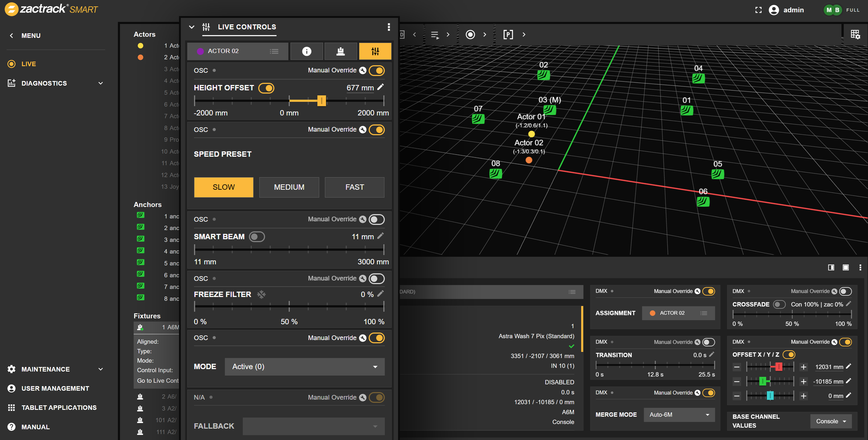Click the snowflake icon next to Freeze Filter
The width and height of the screenshot is (868, 440).
262,294
